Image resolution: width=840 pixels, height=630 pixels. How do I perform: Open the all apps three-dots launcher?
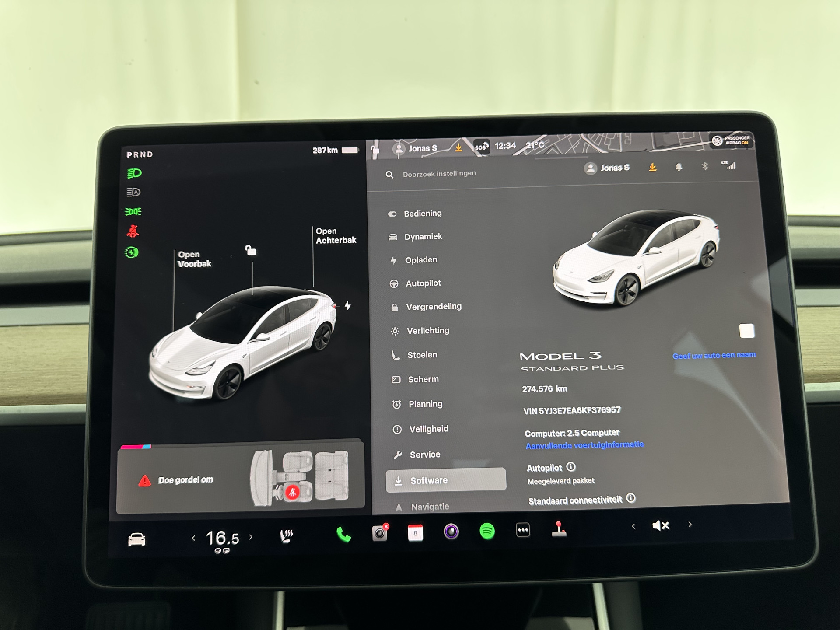[523, 530]
